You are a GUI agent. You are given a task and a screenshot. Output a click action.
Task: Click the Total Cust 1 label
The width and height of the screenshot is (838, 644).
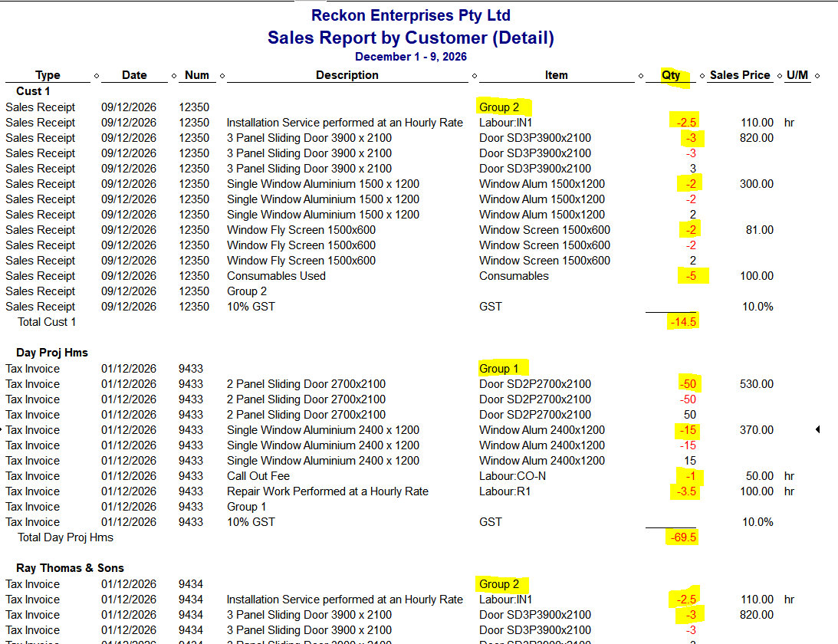(47, 322)
